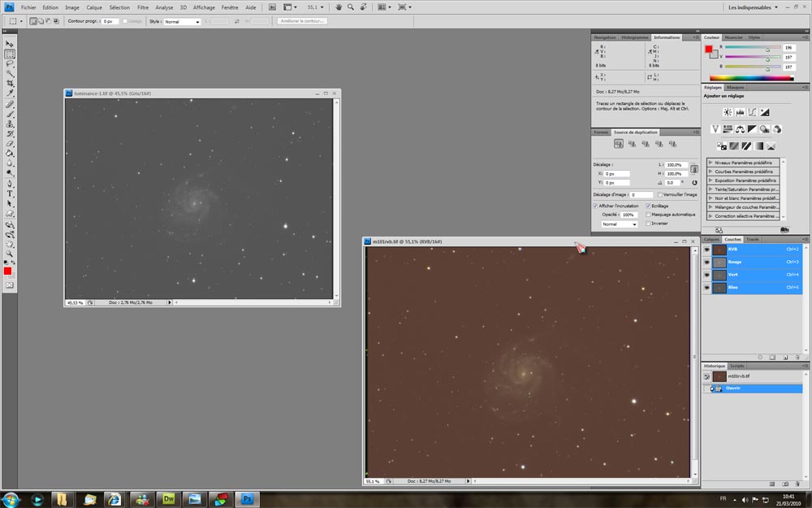The width and height of the screenshot is (812, 508).
Task: Uncheck Afficher l'incrustation checkbox
Action: click(x=595, y=206)
